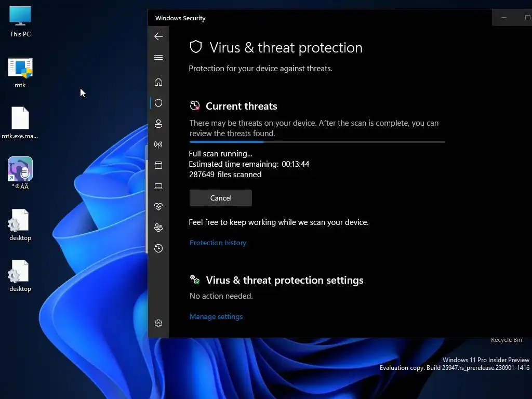Click the '287649 files scanned' text

(x=225, y=175)
